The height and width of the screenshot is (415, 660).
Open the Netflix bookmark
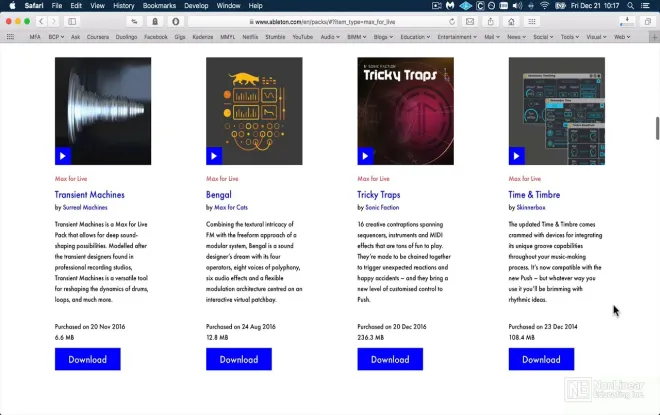(x=250, y=37)
